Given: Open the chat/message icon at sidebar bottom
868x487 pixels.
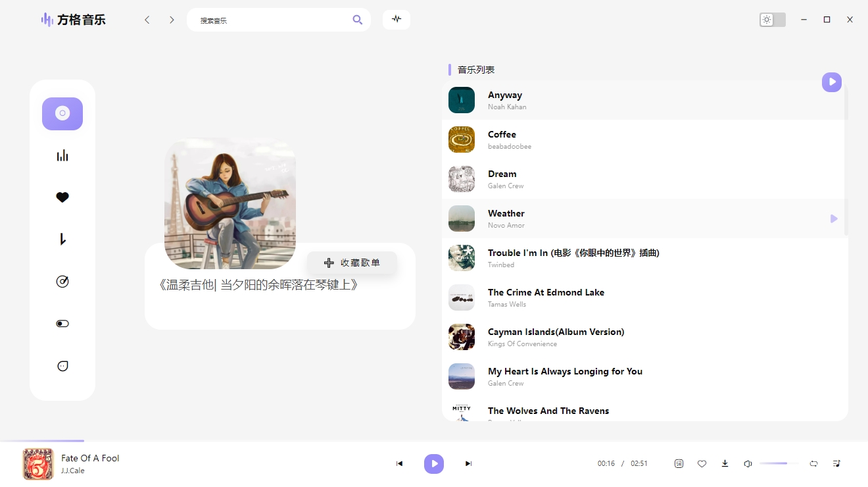Looking at the screenshot, I should click(x=62, y=365).
